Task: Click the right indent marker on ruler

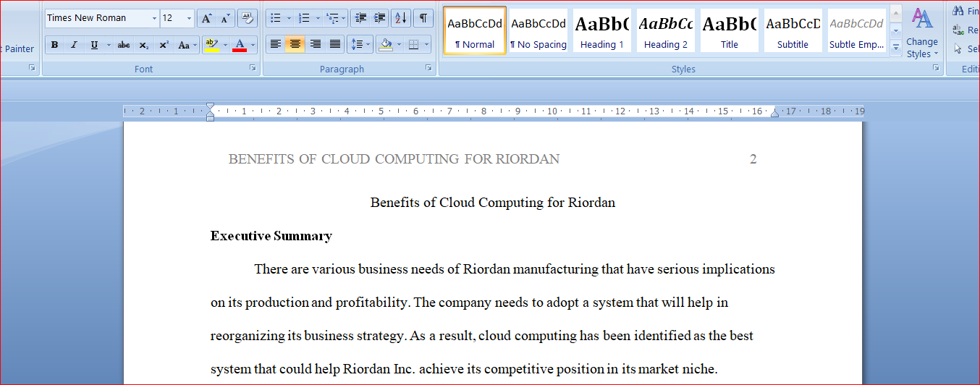Action: click(x=775, y=113)
